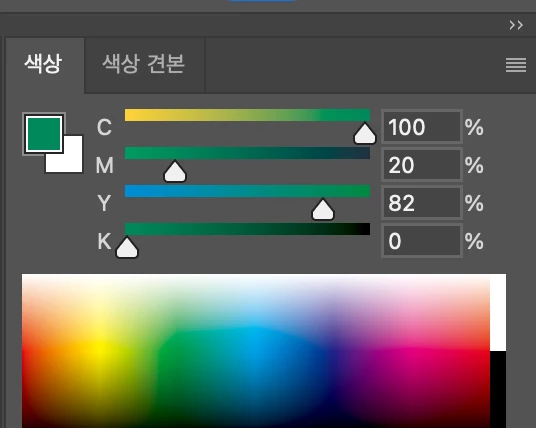This screenshot has height=428, width=536.
Task: Click the Magenta slider handle
Action: pos(175,171)
